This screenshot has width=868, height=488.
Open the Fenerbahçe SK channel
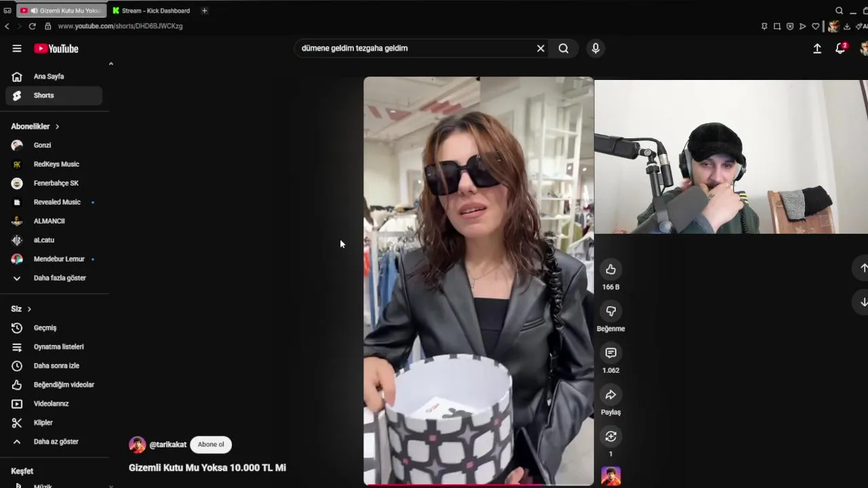click(54, 183)
